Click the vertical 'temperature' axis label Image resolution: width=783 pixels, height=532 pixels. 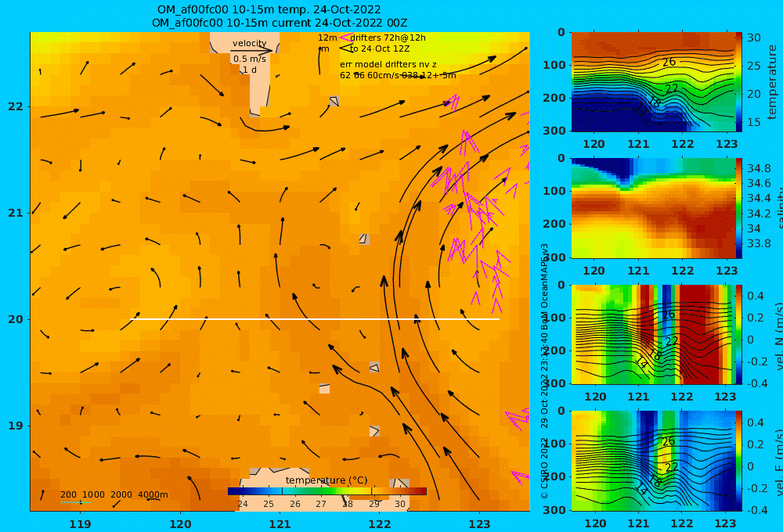coord(773,82)
